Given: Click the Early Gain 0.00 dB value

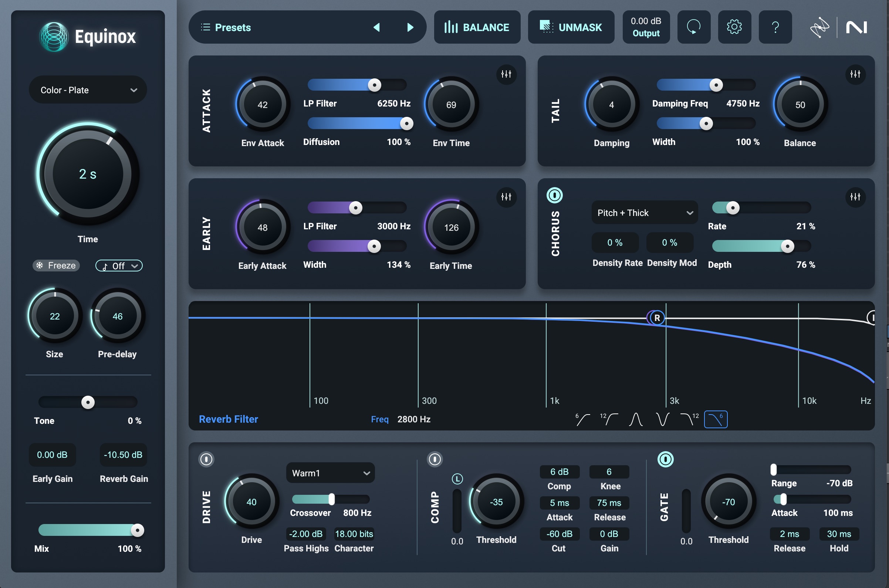Looking at the screenshot, I should pos(52,455).
